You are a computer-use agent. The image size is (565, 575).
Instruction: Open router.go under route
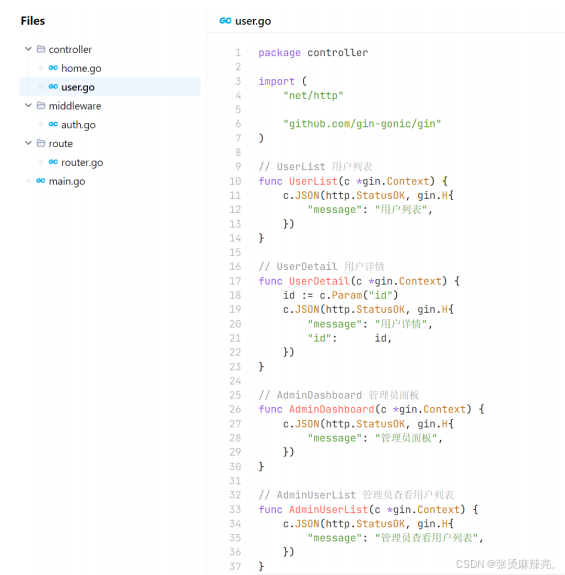82,162
